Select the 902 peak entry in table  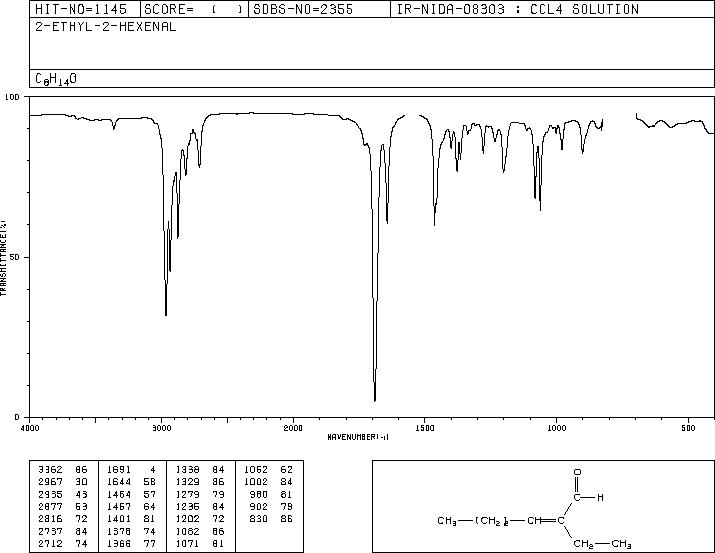pyautogui.click(x=271, y=506)
